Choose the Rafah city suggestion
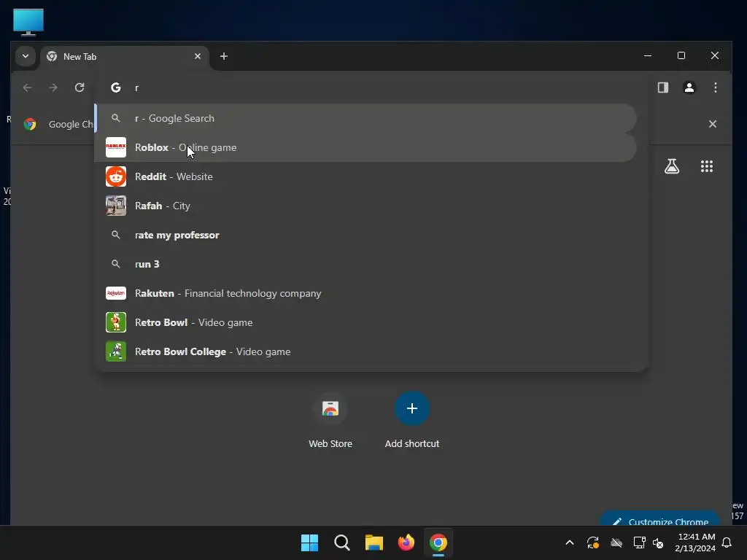Screen dimensions: 747x560 365,206
